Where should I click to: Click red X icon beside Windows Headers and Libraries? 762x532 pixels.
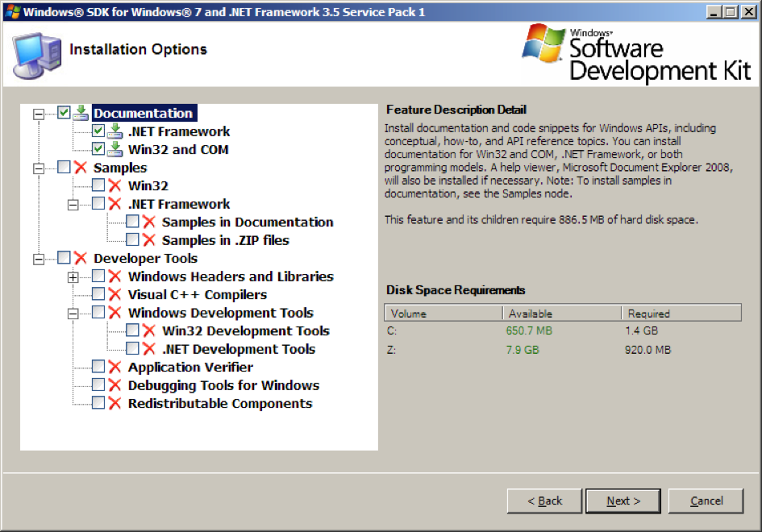115,276
